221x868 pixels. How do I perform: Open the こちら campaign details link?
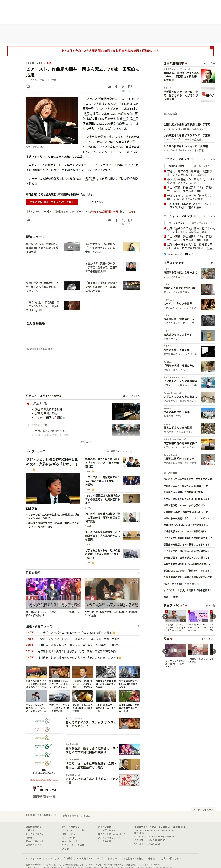coord(132,212)
